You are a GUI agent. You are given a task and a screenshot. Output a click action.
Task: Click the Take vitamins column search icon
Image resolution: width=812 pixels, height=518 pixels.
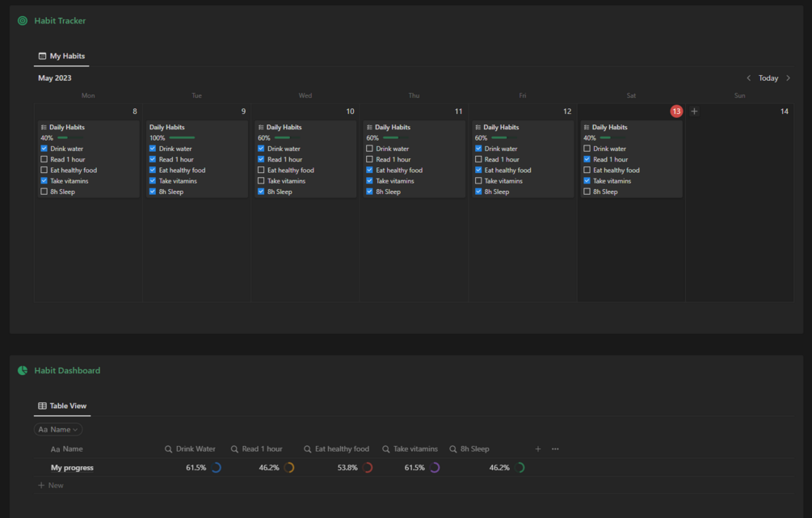point(386,449)
